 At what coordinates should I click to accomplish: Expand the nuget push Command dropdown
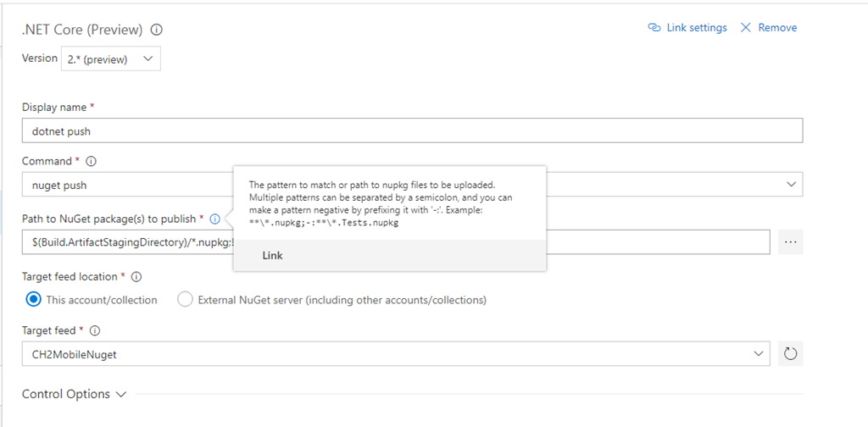click(x=791, y=184)
